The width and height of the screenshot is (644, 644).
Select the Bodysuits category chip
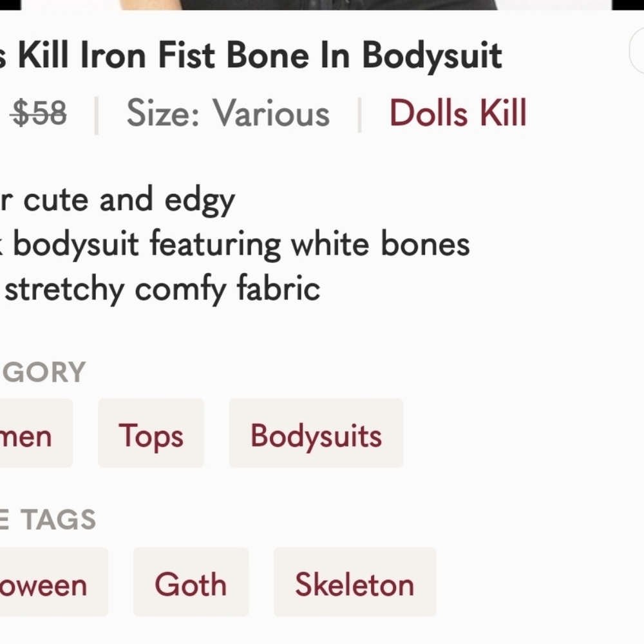[x=316, y=433]
